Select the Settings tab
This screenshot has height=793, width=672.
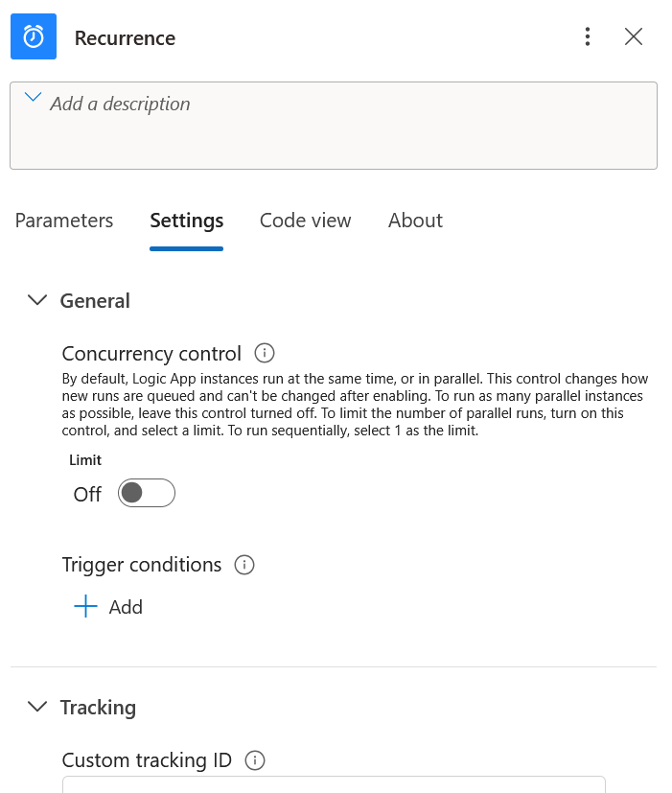(187, 221)
